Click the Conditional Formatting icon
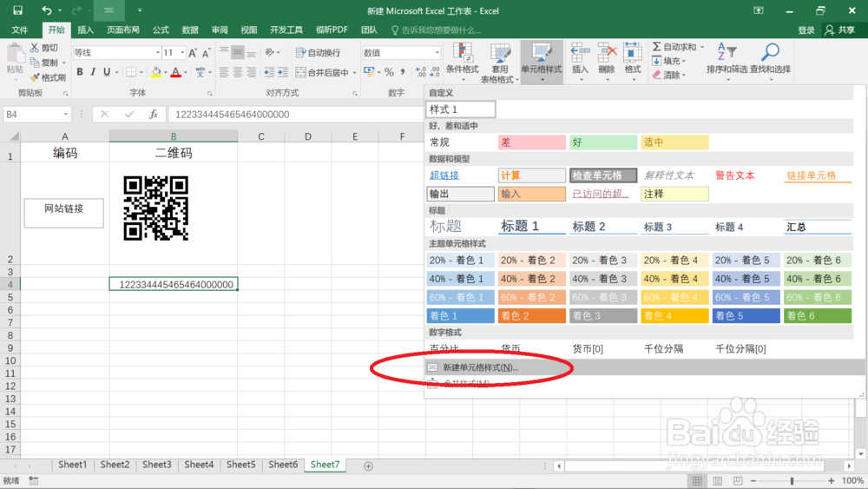The width and height of the screenshot is (868, 489). pyautogui.click(x=463, y=53)
